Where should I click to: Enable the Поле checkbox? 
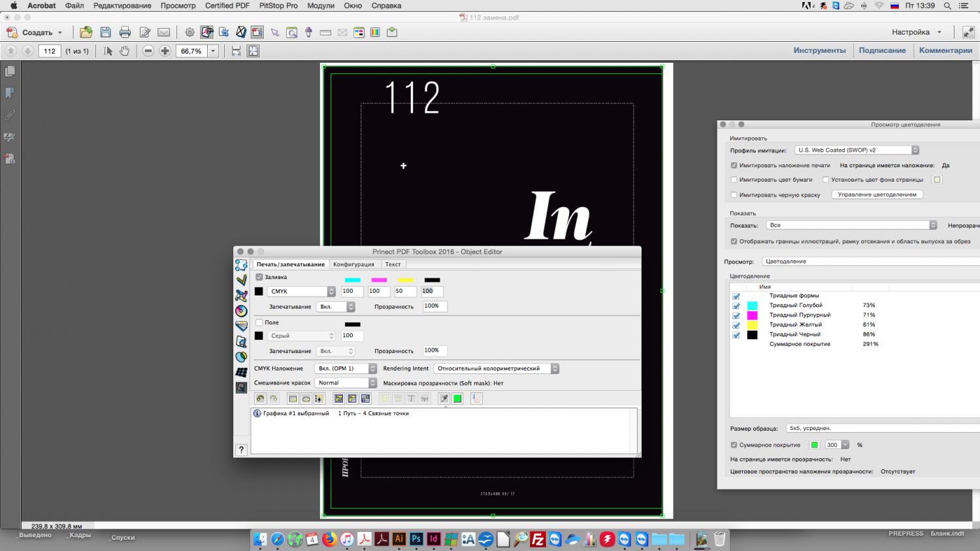pos(259,322)
